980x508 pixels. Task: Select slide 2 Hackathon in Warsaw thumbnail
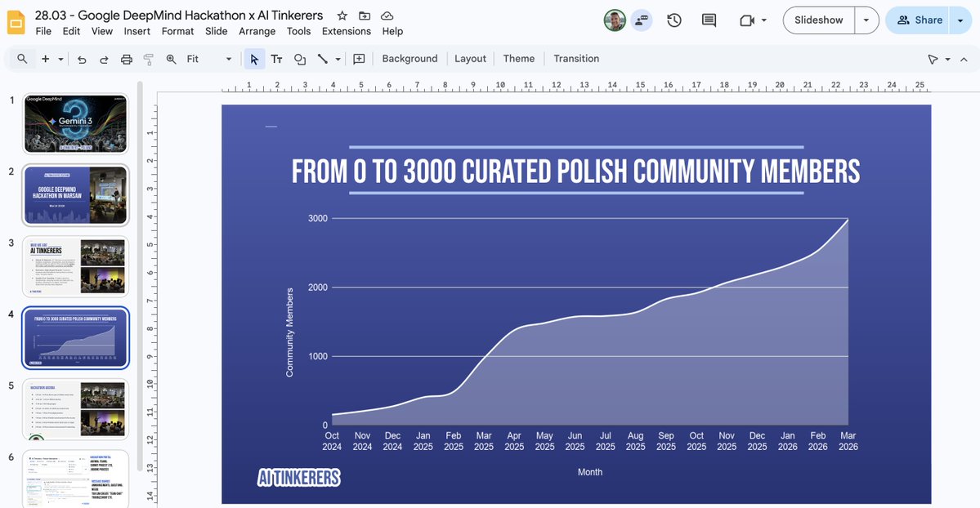click(76, 195)
